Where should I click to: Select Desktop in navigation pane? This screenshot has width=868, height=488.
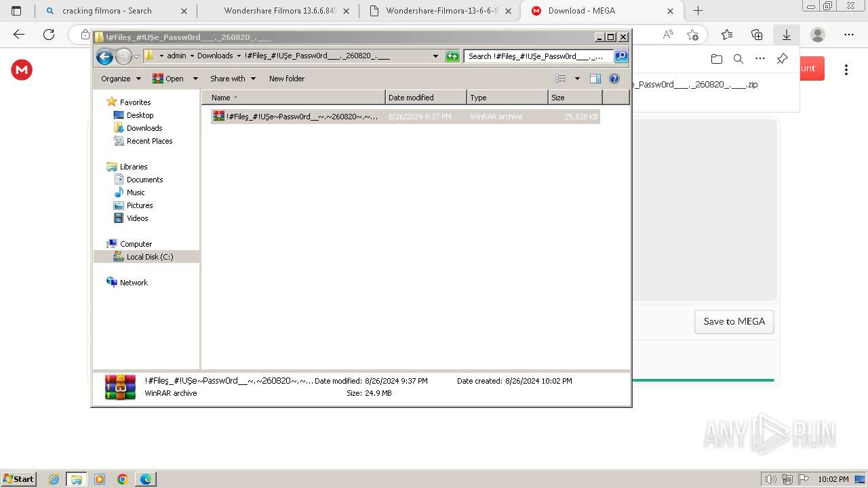tap(140, 115)
